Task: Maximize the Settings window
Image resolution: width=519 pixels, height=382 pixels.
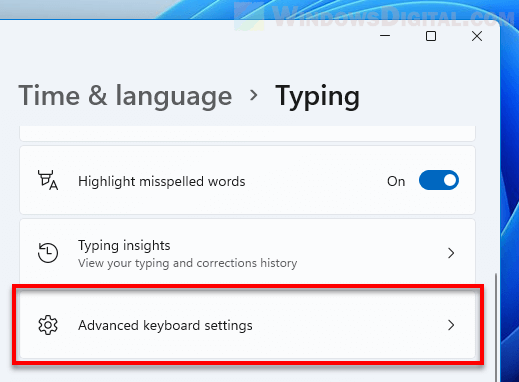Action: (x=431, y=36)
